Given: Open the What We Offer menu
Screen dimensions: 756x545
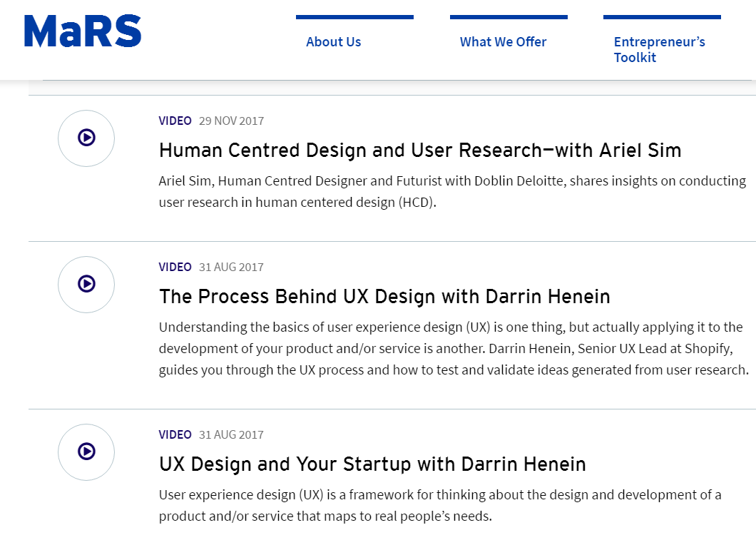Looking at the screenshot, I should coord(503,42).
